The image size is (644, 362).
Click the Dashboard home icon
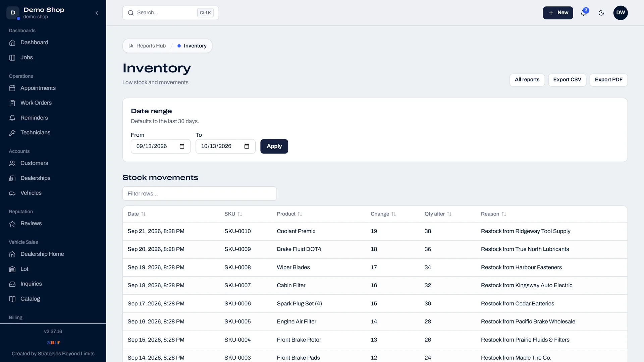click(12, 43)
